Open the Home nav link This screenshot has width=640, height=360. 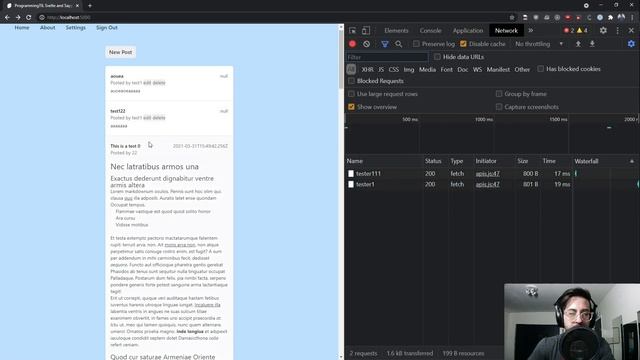22,28
